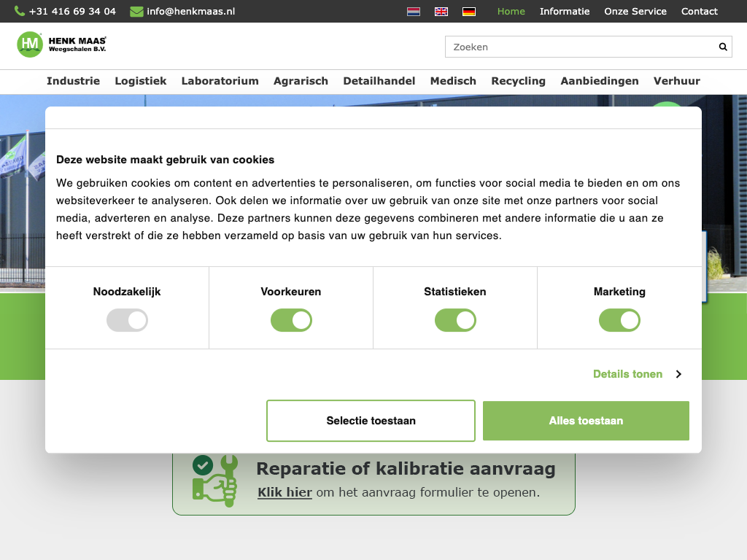Screen dimensions: 747x560
Task: Open the Informatie menu
Action: coord(564,11)
